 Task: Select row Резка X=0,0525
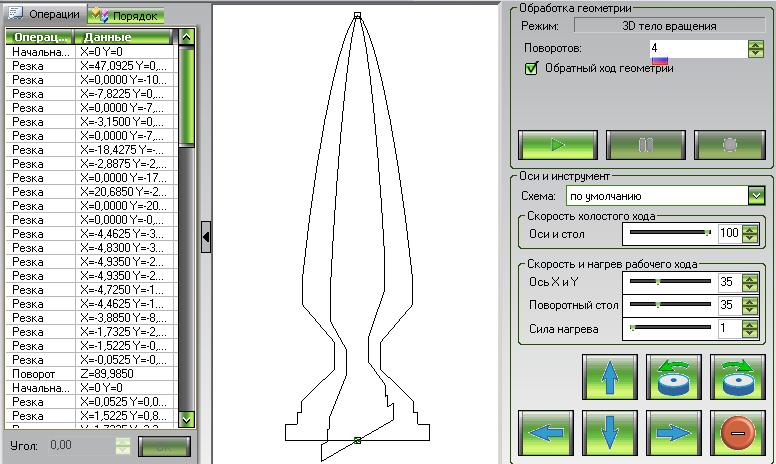tap(91, 402)
